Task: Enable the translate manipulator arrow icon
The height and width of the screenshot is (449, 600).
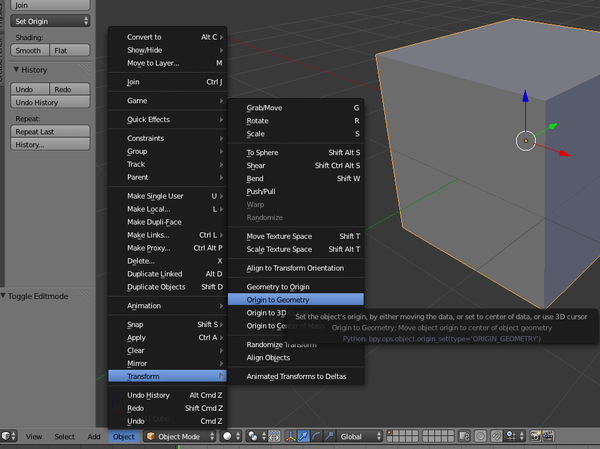Action: point(303,436)
